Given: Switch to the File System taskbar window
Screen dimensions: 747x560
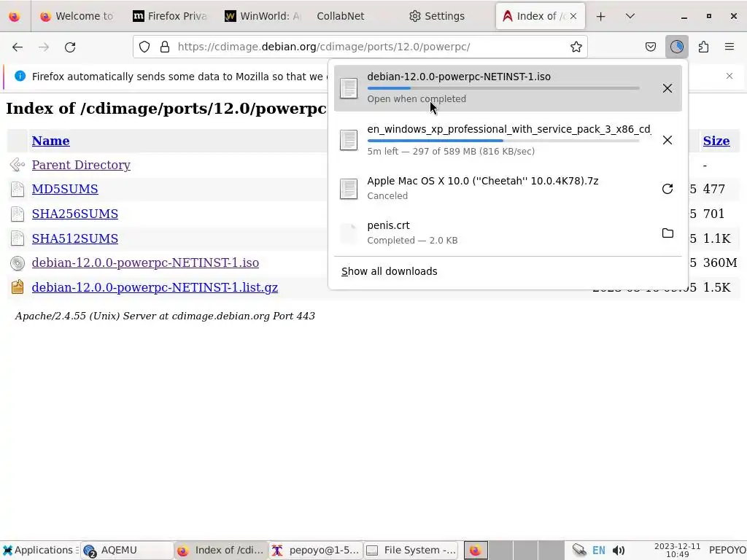Looking at the screenshot, I should tap(412, 551).
